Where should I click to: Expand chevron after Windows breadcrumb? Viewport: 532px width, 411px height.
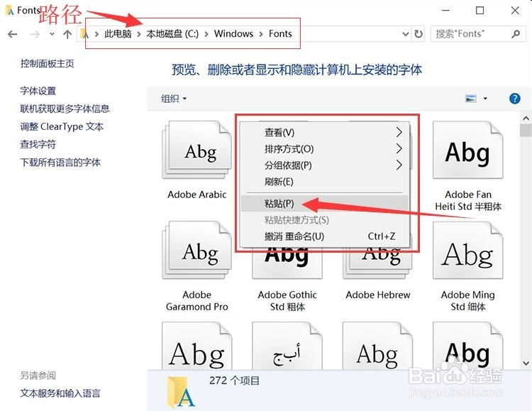point(261,34)
